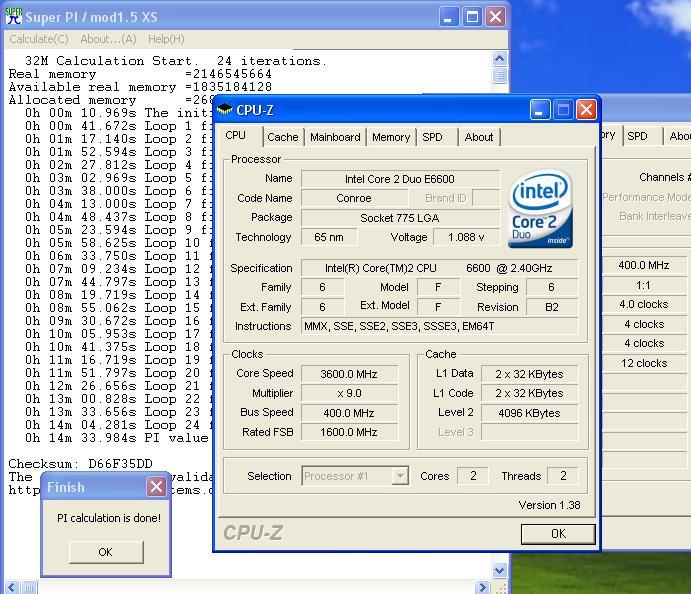The width and height of the screenshot is (691, 594).
Task: Click the Package value Socket 775 LGA
Action: 400,218
